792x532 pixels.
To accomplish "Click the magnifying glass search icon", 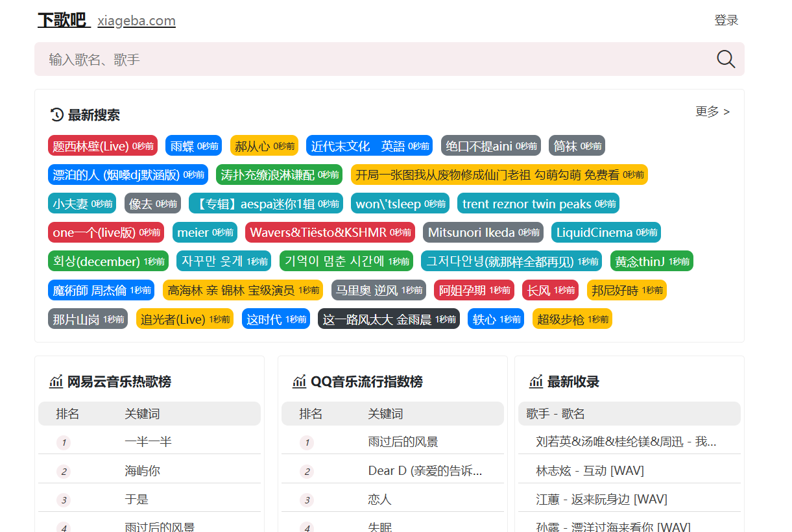I will pos(726,59).
